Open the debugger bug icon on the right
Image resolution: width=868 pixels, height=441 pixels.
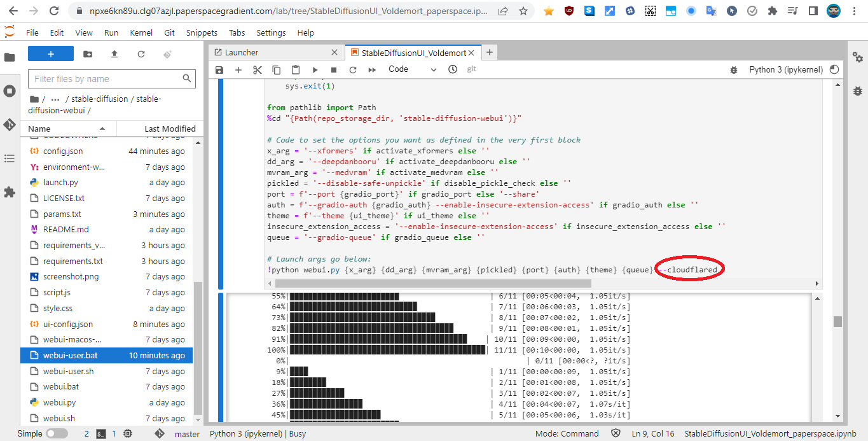click(858, 90)
